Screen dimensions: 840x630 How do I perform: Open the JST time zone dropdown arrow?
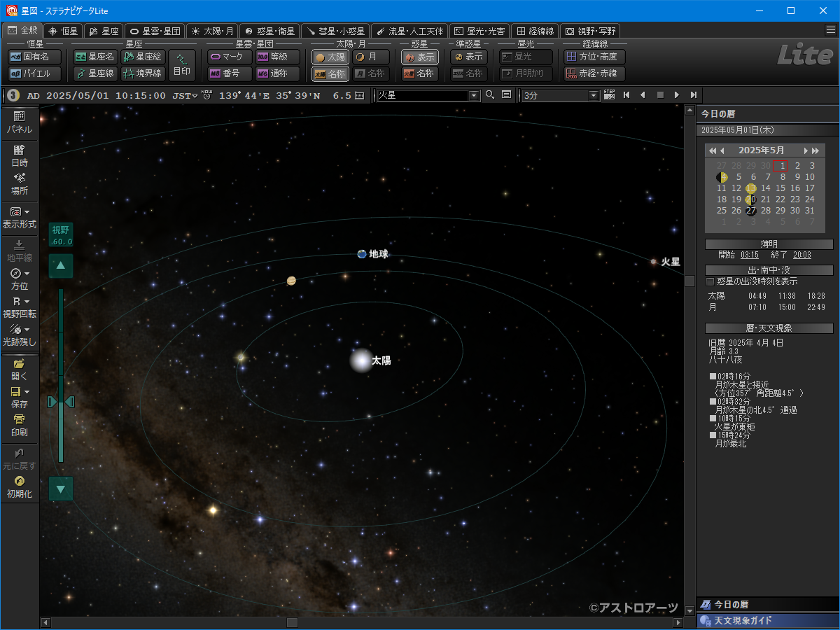pos(195,96)
